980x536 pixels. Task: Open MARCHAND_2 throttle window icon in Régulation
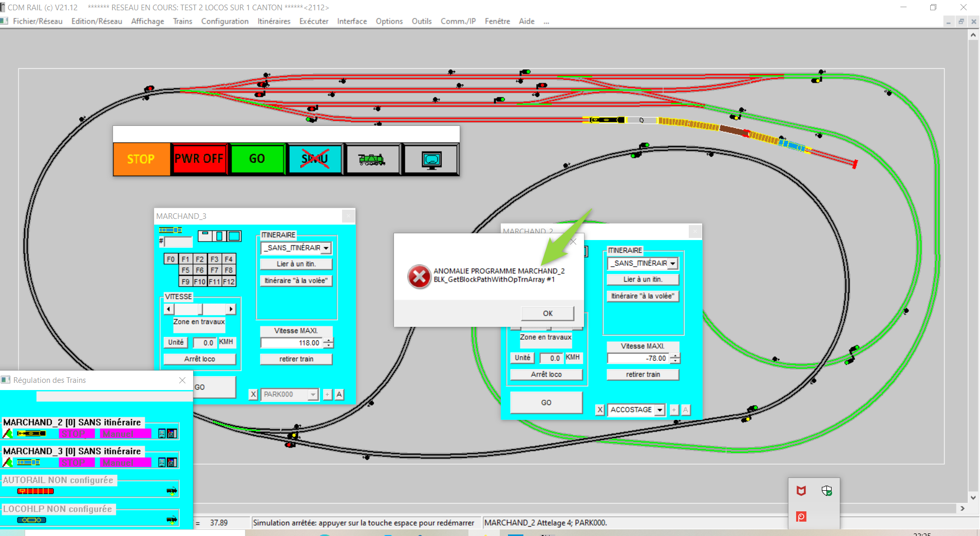pos(162,434)
